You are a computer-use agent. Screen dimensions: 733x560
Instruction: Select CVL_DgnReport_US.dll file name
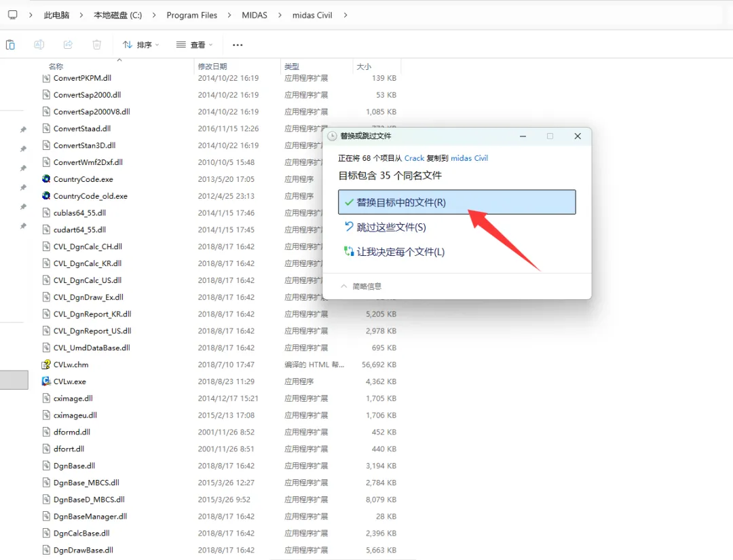tap(92, 331)
